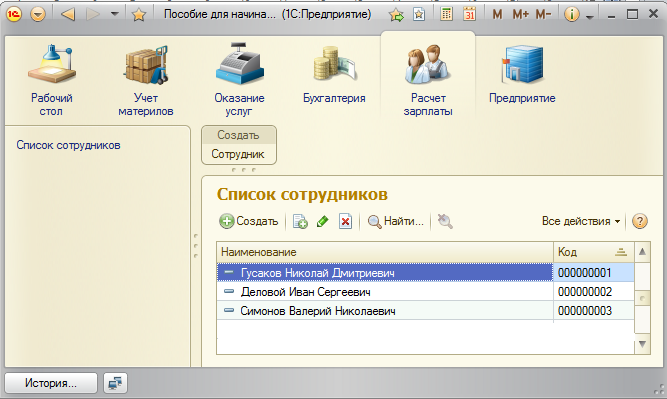Viewport: 667px width, 399px height.
Task: Switch to Оказание услуг section
Action: pos(239,80)
